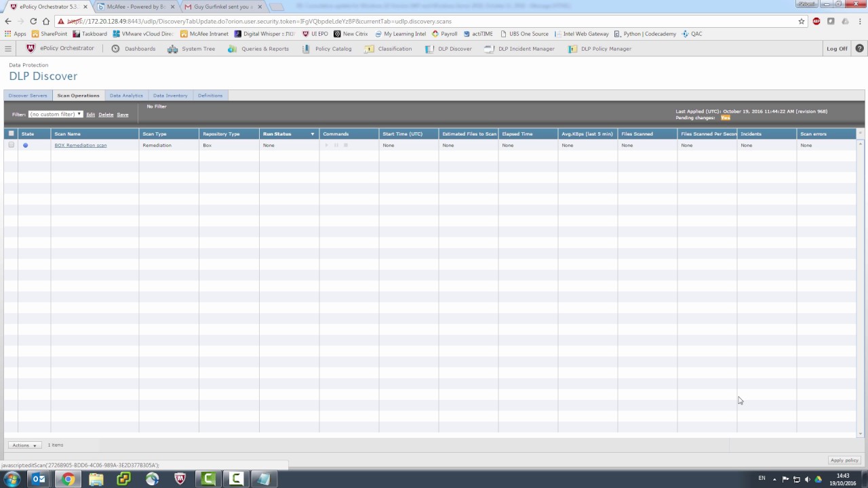Open the help question mark icon
Viewport: 868px width, 488px height.
(x=860, y=49)
